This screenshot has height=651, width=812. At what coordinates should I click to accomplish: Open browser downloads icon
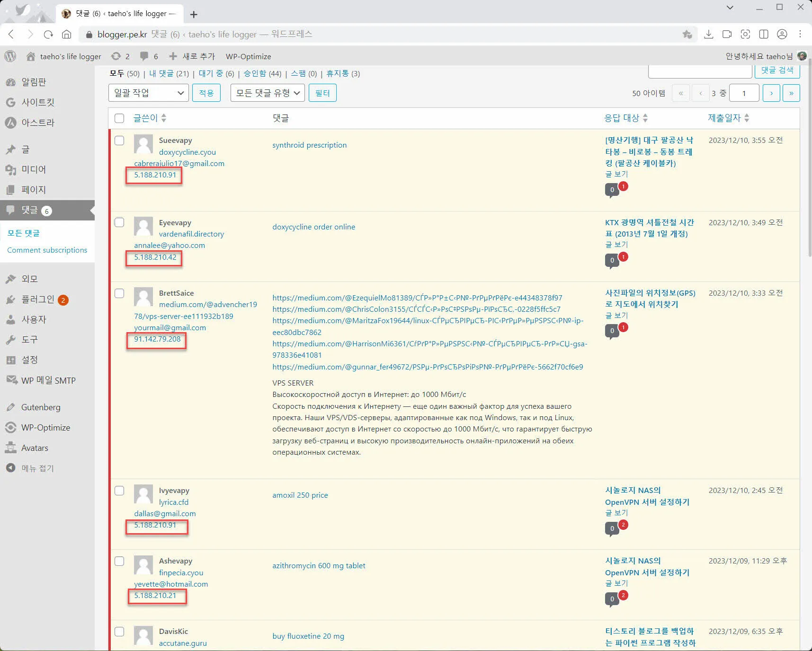tap(708, 34)
